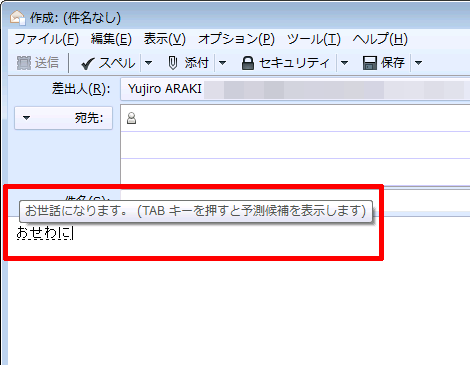Image resolution: width=470 pixels, height=365 pixels.
Task: Click the third empty recipient row
Action: (295, 172)
